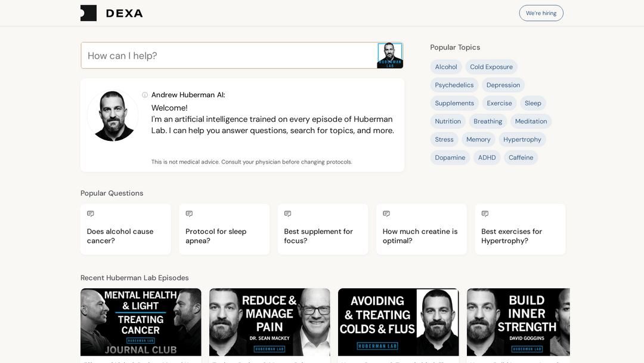
Task: Open the Dopamine topic
Action: tap(450, 158)
